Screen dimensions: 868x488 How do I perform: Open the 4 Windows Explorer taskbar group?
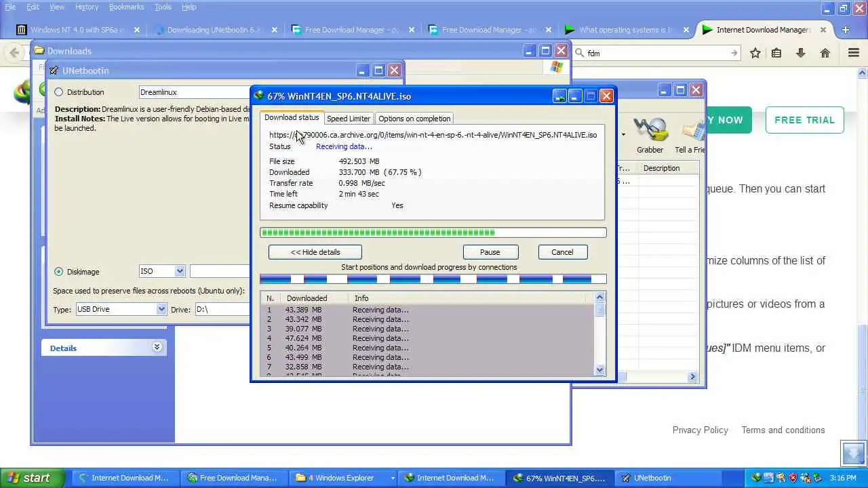(344, 478)
